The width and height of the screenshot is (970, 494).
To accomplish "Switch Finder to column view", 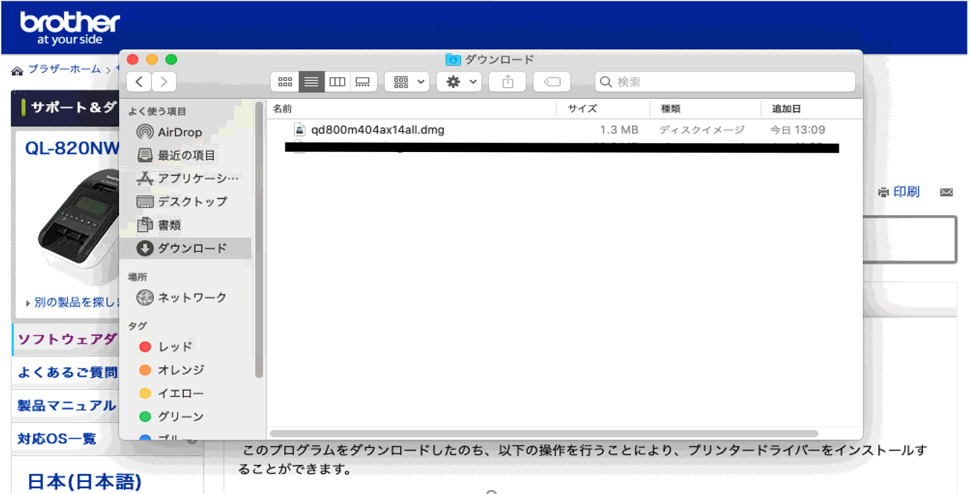I will pos(337,82).
